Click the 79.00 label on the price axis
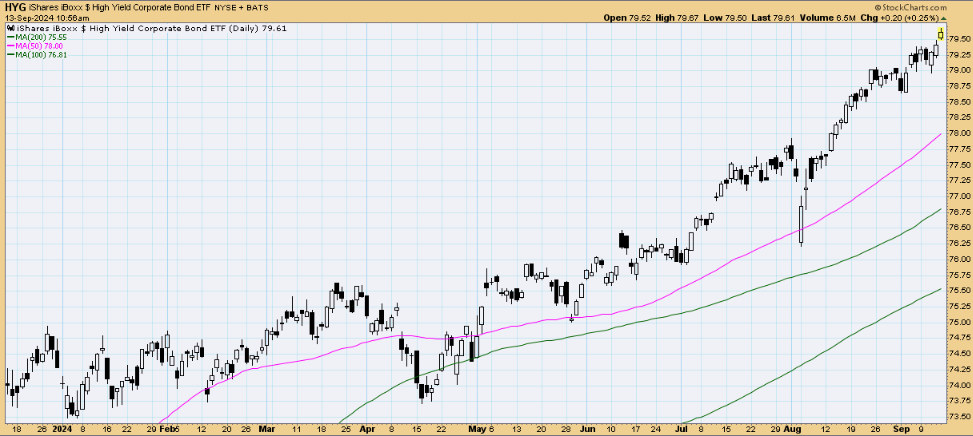 (959, 70)
